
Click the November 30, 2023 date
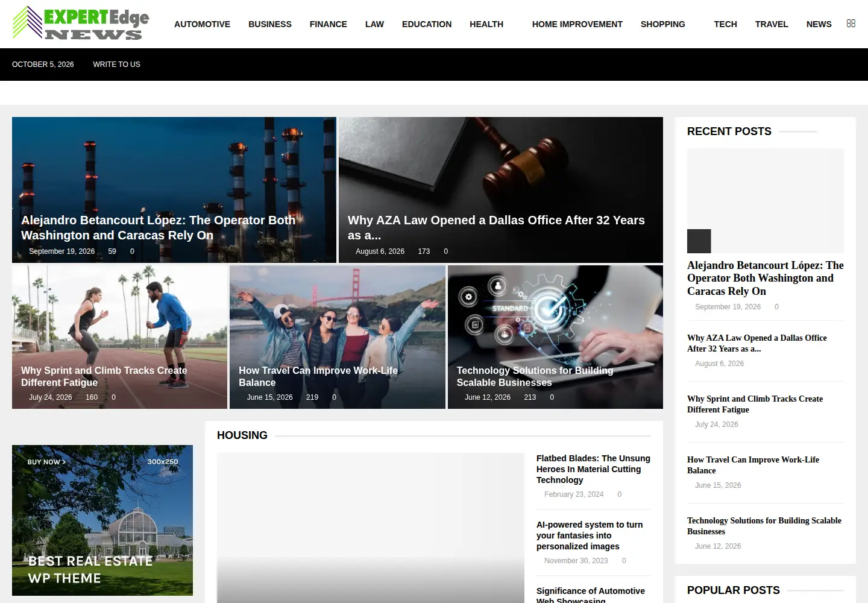576,561
